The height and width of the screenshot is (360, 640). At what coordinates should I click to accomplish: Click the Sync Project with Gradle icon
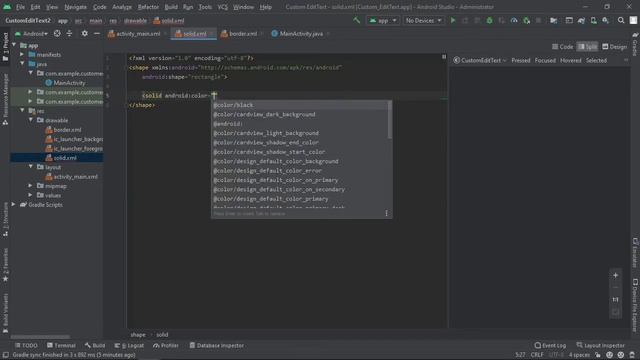point(581,20)
